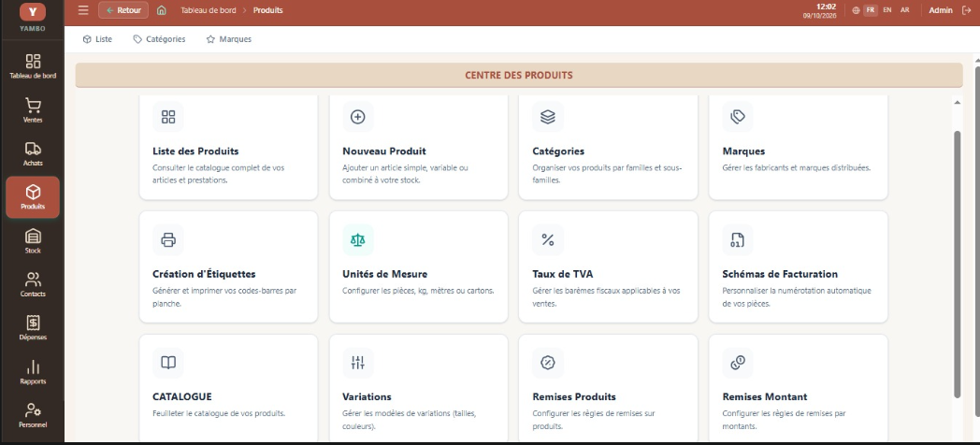
Task: Open Personnel in sidebar
Action: click(x=33, y=415)
